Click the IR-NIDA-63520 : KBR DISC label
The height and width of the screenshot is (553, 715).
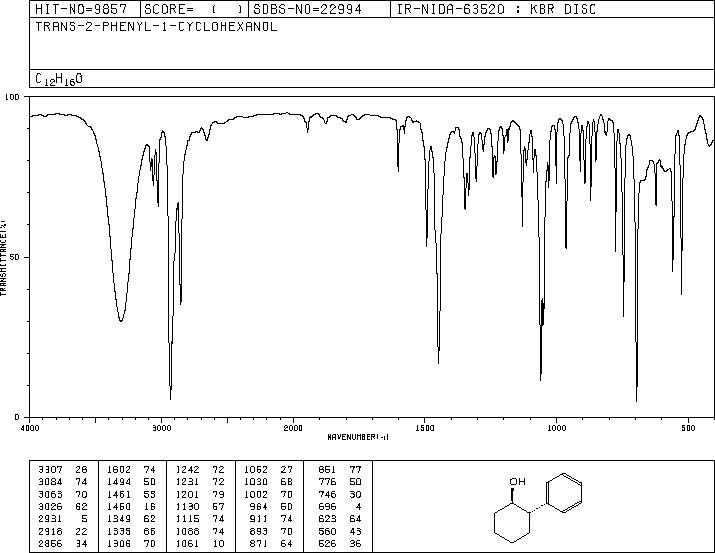point(496,9)
